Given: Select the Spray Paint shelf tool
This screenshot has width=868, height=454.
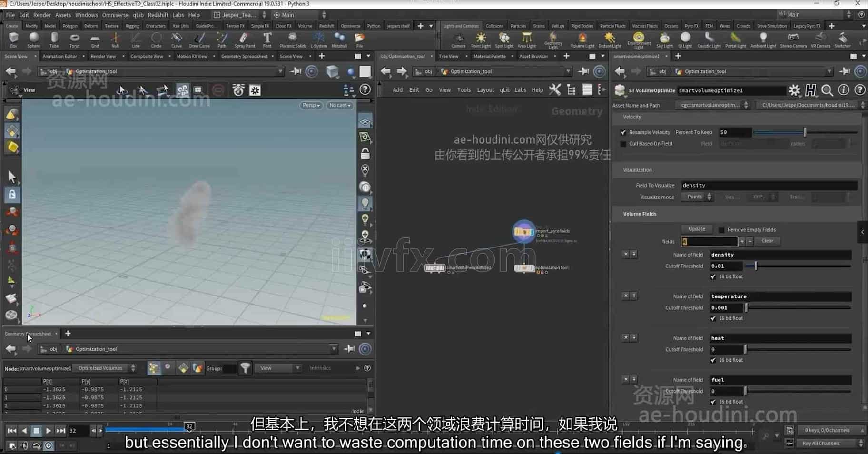Looking at the screenshot, I should (245, 40).
